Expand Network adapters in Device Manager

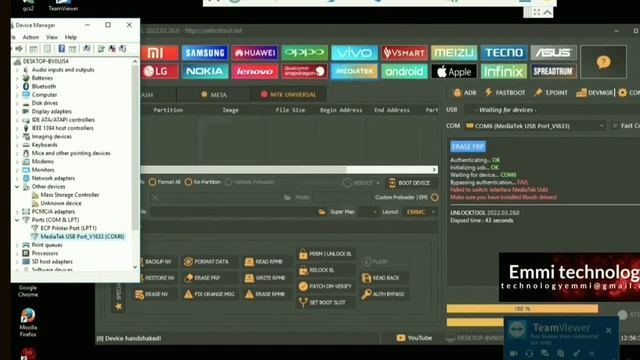(x=17, y=178)
